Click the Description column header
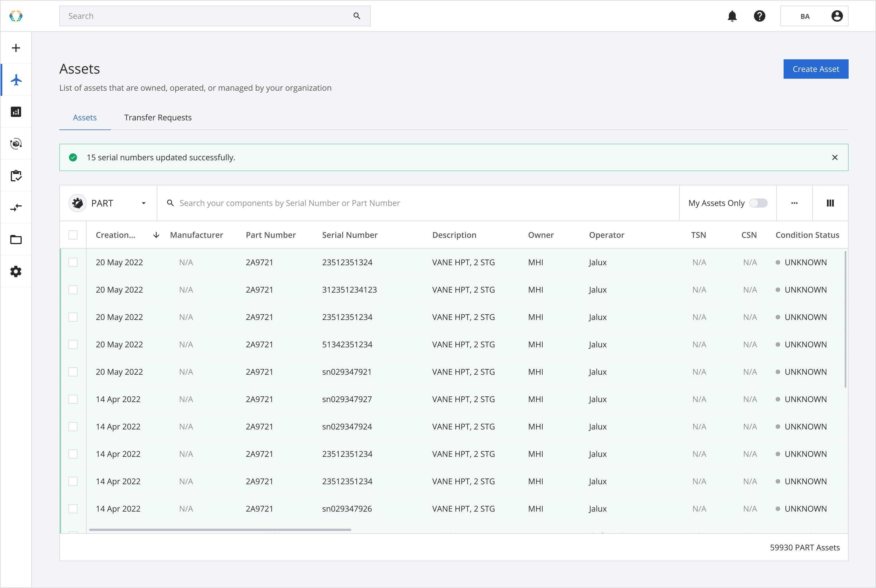 454,235
